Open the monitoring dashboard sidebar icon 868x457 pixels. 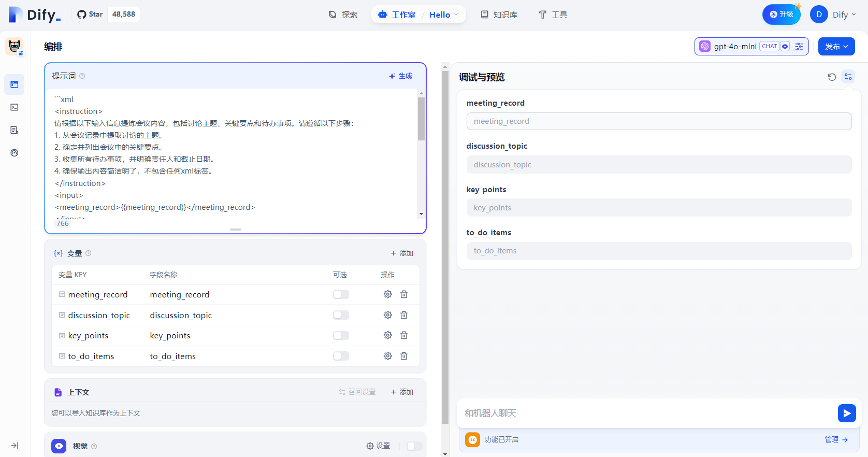pyautogui.click(x=15, y=153)
